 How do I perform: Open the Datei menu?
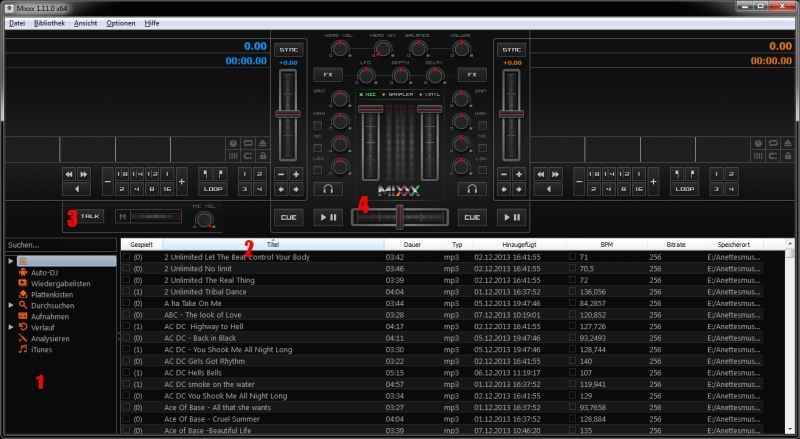[x=17, y=23]
